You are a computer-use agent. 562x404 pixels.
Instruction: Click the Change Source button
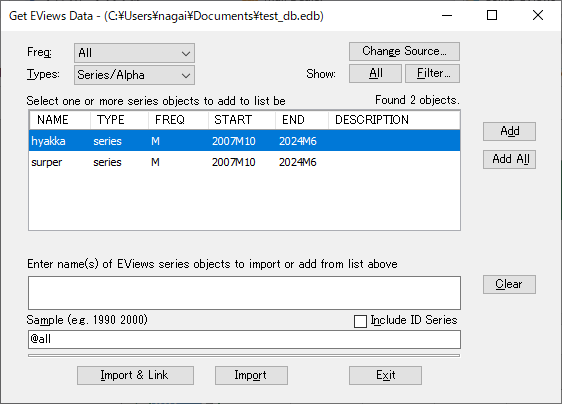(x=404, y=51)
